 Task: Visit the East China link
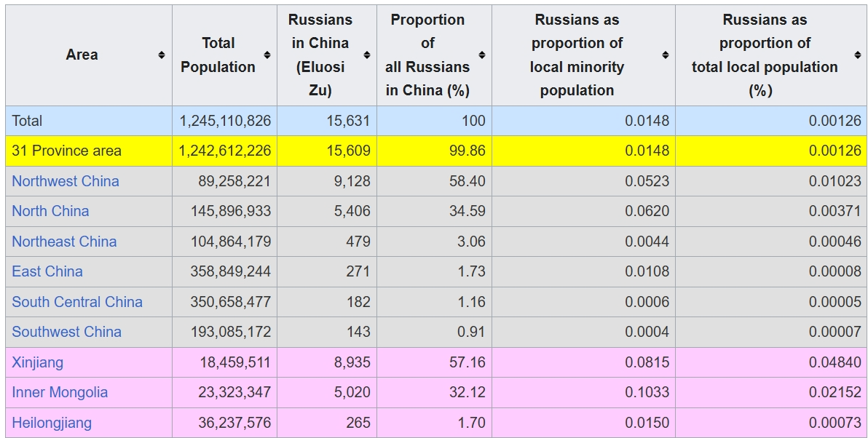coord(47,271)
